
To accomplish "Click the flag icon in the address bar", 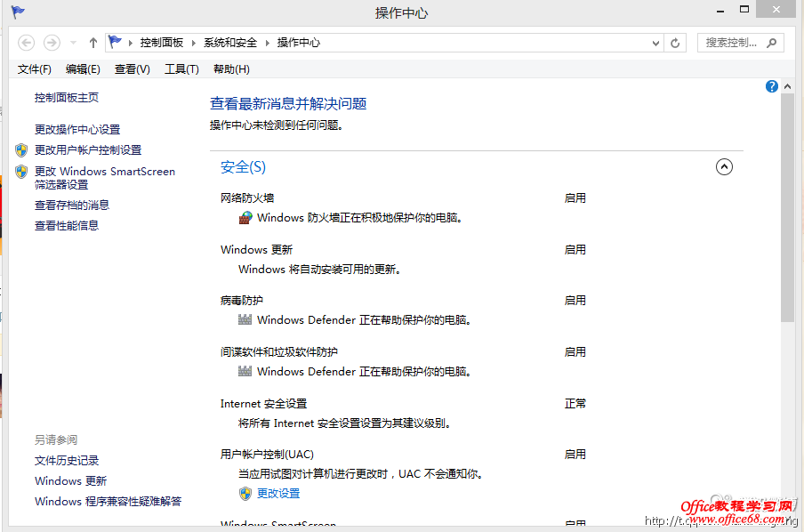I will coord(115,40).
